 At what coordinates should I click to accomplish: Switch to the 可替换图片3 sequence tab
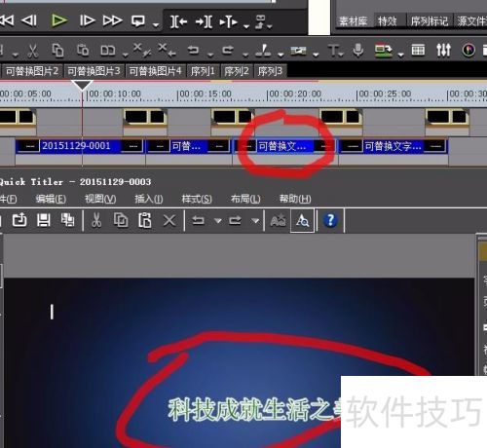click(x=94, y=71)
